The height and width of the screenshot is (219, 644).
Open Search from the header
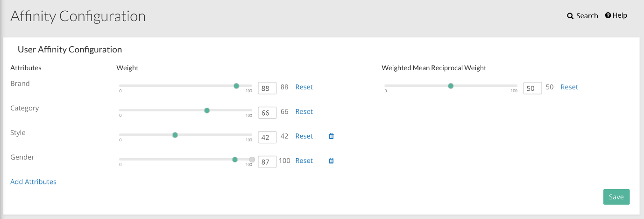click(582, 15)
